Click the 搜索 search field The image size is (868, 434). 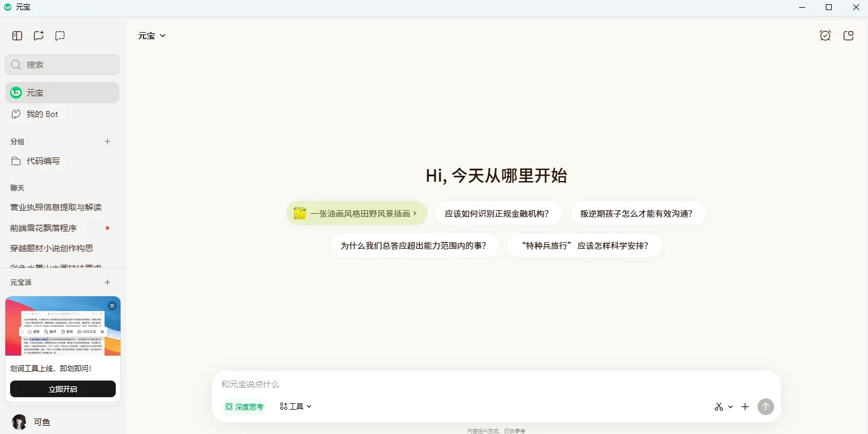click(62, 65)
